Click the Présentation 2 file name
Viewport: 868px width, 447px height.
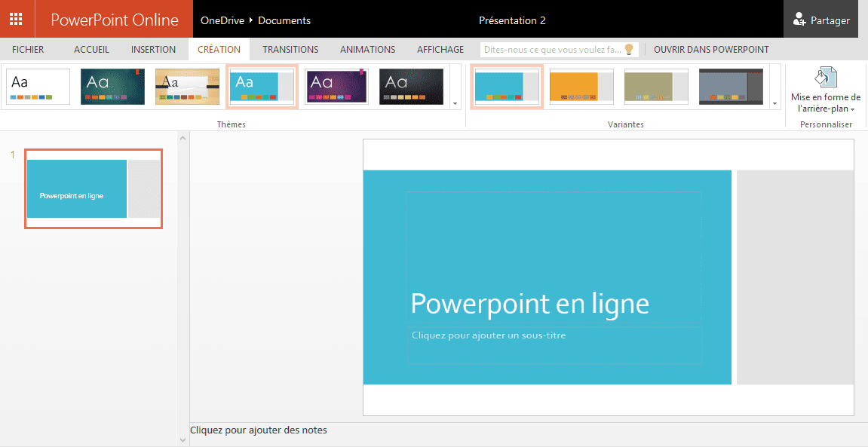pyautogui.click(x=512, y=20)
